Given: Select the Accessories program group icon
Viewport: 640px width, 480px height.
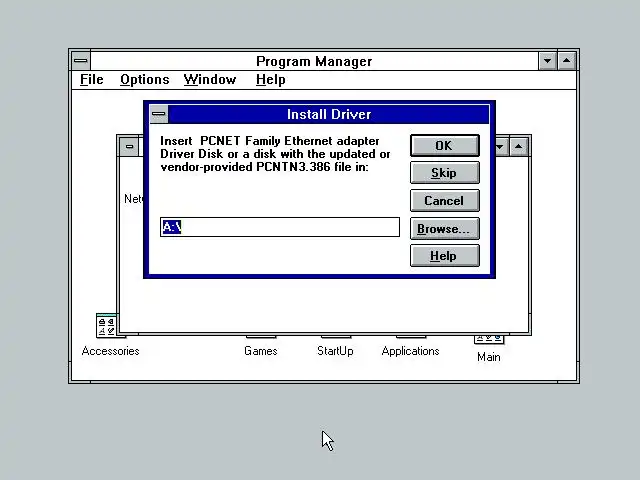Looking at the screenshot, I should click(107, 325).
